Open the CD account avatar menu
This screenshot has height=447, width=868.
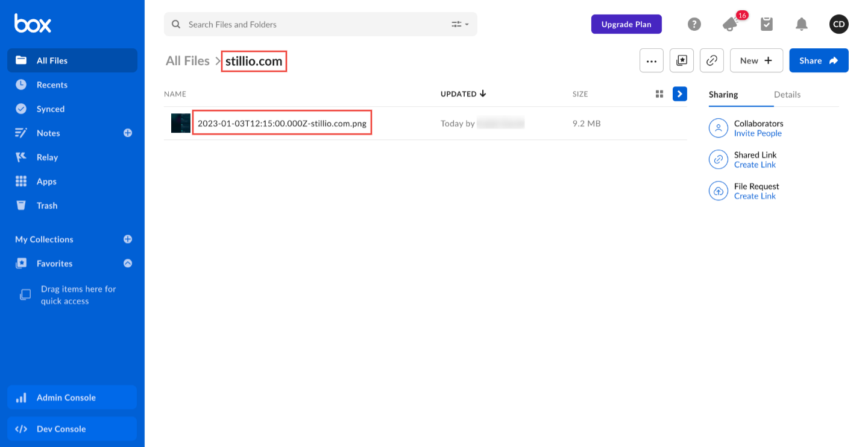pos(839,24)
